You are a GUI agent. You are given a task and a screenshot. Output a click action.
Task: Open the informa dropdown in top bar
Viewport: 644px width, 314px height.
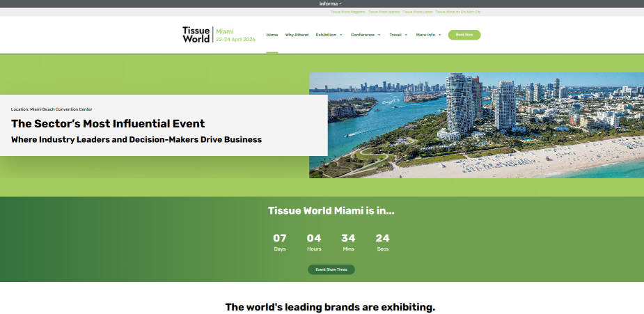(x=330, y=3)
